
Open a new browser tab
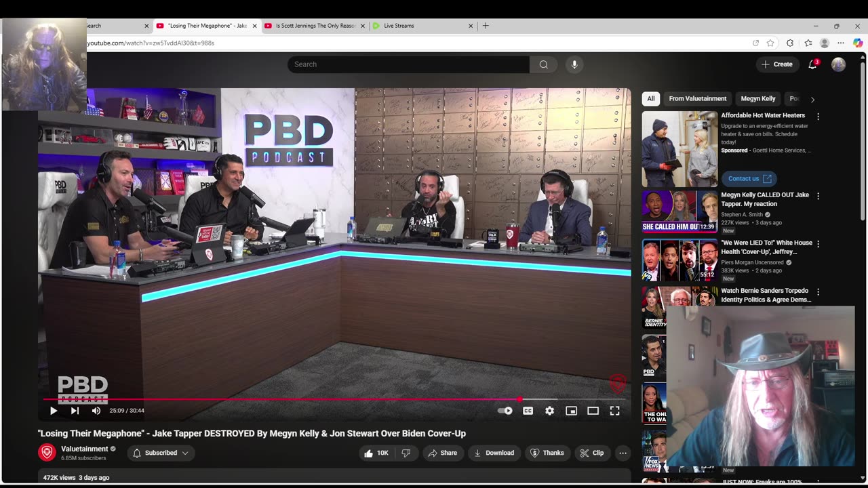(486, 26)
